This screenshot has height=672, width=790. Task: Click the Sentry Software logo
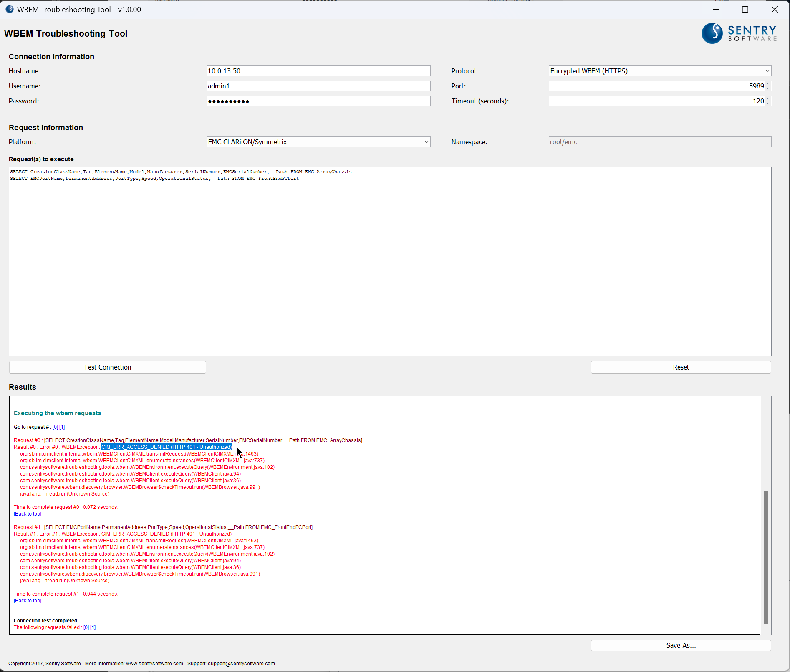tap(739, 33)
